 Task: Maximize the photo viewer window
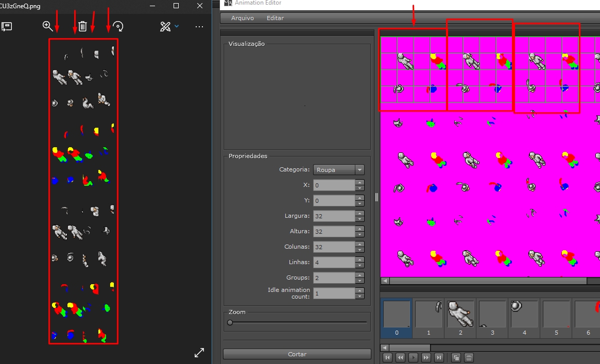tap(176, 6)
